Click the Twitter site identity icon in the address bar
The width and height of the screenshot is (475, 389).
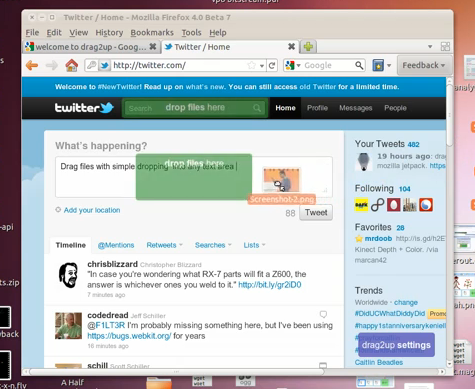click(105, 65)
